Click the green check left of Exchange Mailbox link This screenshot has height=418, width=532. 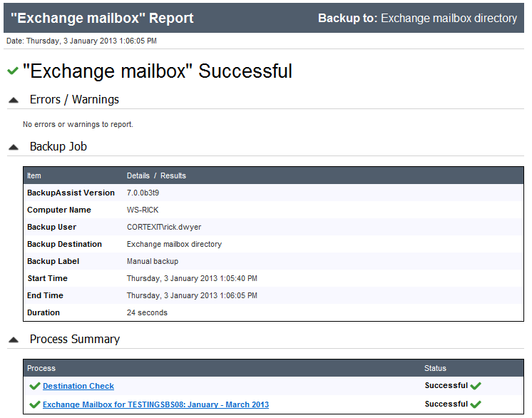point(35,404)
